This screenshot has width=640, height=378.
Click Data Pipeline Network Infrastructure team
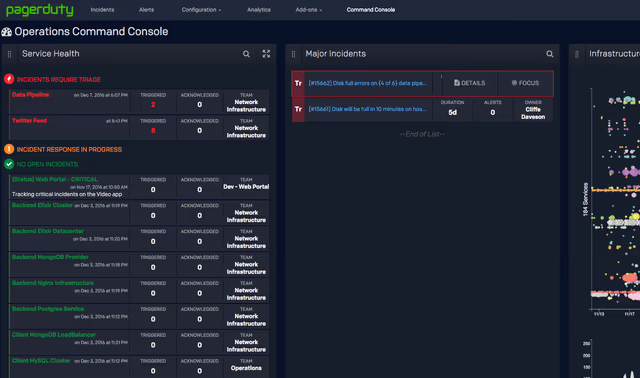(246, 106)
